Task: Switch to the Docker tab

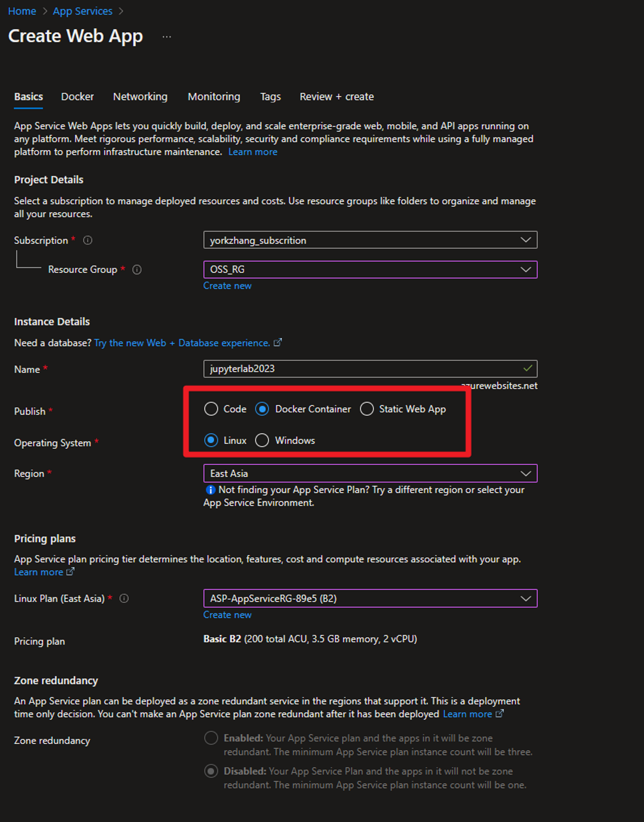Action: [x=77, y=97]
